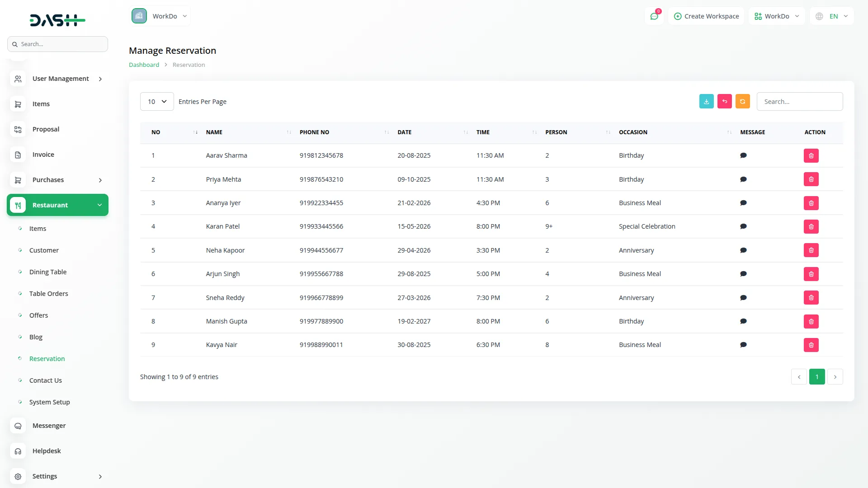Open the messages notification icon in the header
Screen dimensions: 868x488
point(654,16)
